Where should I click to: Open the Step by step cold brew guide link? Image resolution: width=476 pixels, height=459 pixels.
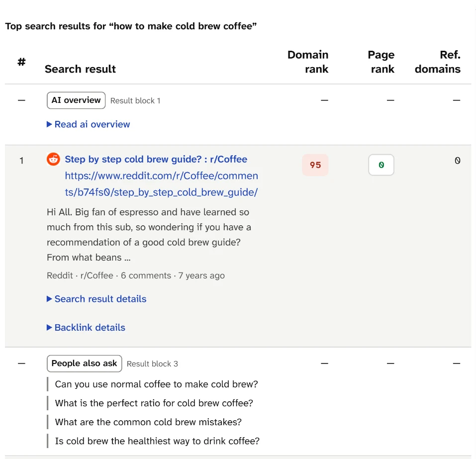(x=156, y=159)
